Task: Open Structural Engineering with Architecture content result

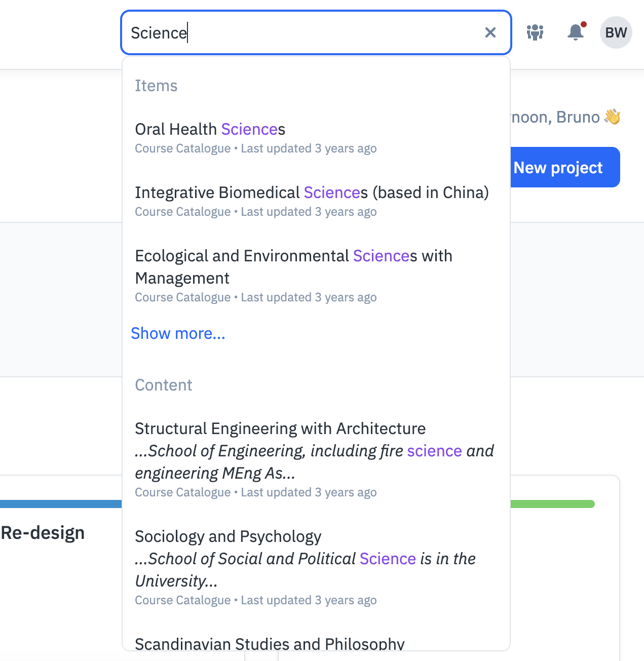Action: pos(280,429)
